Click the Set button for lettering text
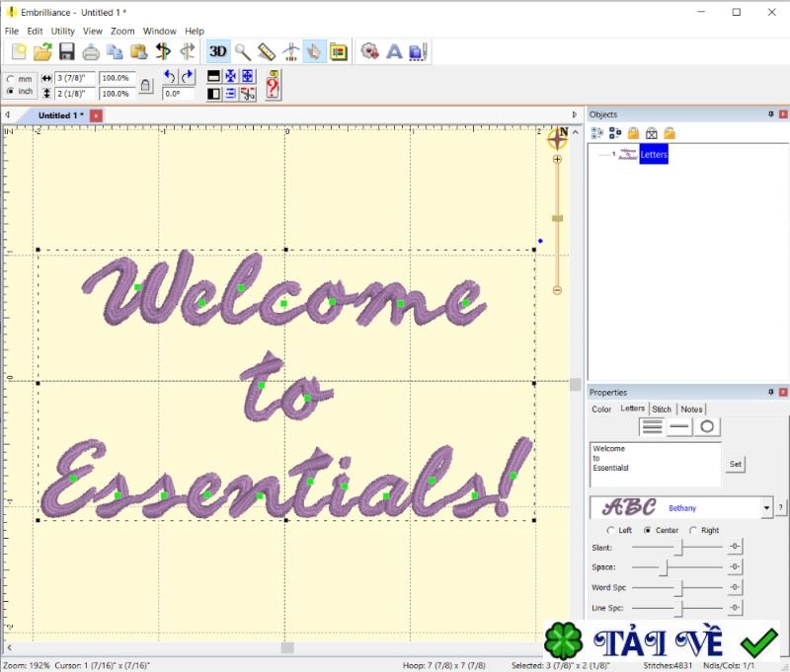790x672 pixels. (x=736, y=464)
